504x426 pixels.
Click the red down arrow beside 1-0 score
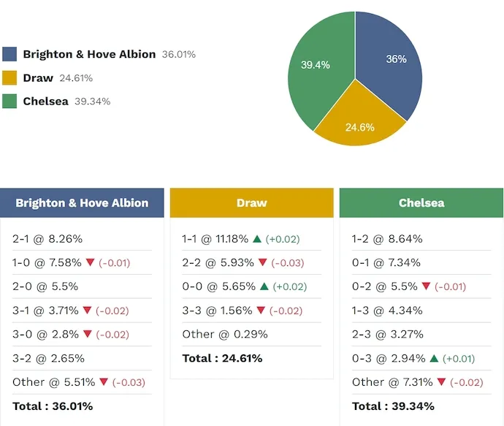point(91,263)
